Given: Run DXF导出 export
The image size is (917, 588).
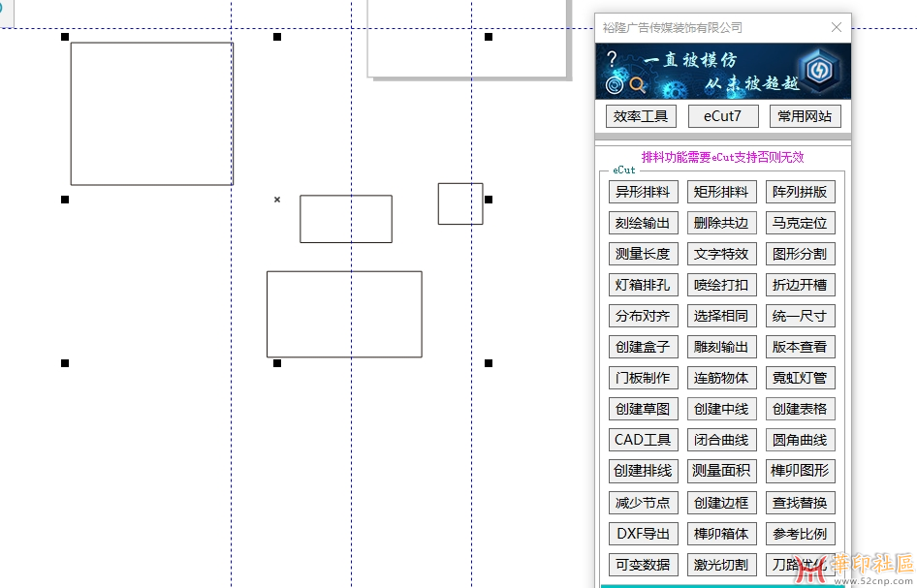Looking at the screenshot, I should (643, 533).
